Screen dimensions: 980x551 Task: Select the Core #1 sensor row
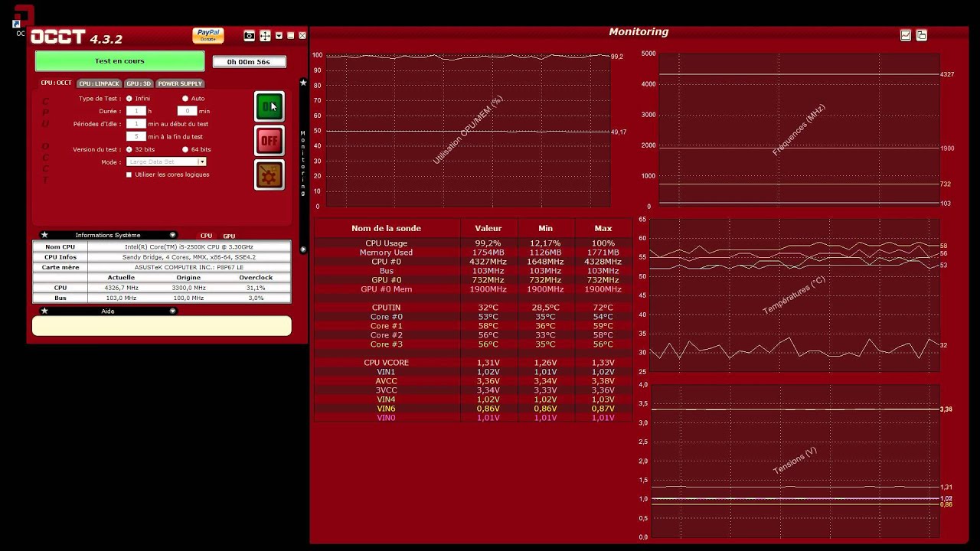click(473, 326)
